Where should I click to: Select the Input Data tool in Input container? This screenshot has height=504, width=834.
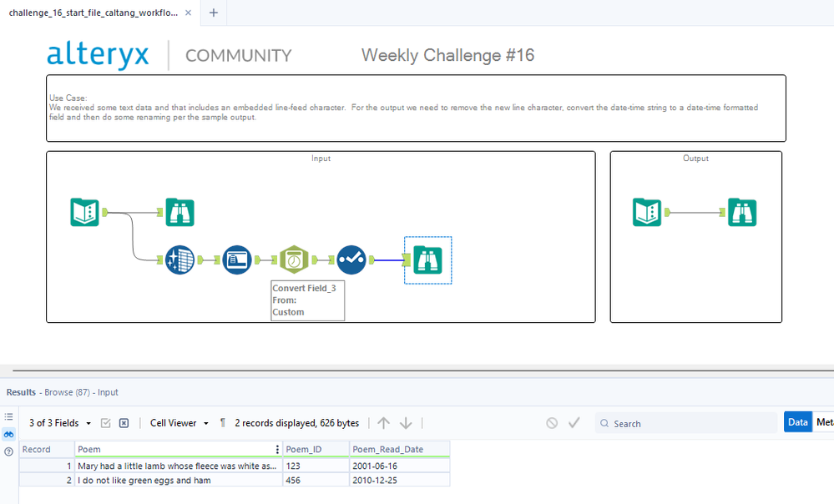point(84,212)
